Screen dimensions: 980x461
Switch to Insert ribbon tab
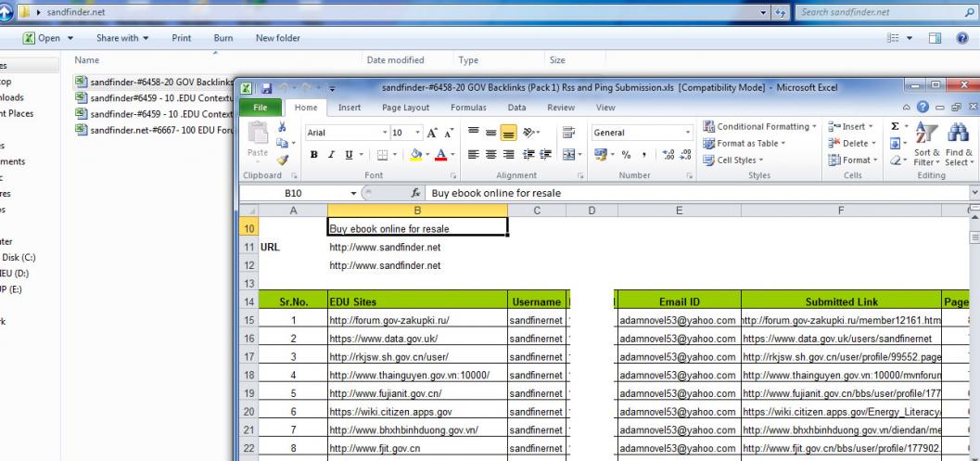pyautogui.click(x=350, y=108)
